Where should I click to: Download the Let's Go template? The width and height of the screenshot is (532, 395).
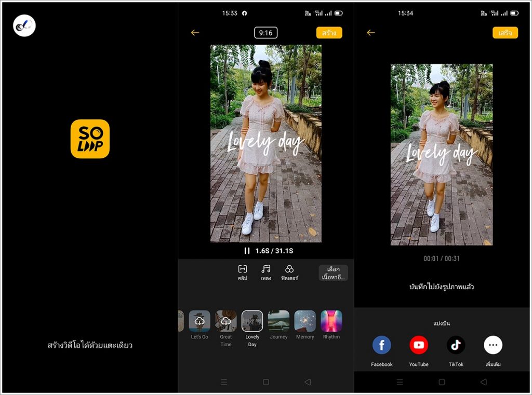pos(199,321)
